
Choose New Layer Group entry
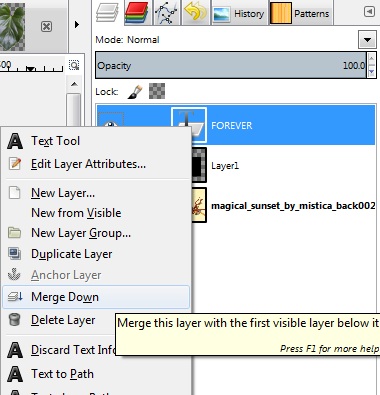tap(96, 233)
